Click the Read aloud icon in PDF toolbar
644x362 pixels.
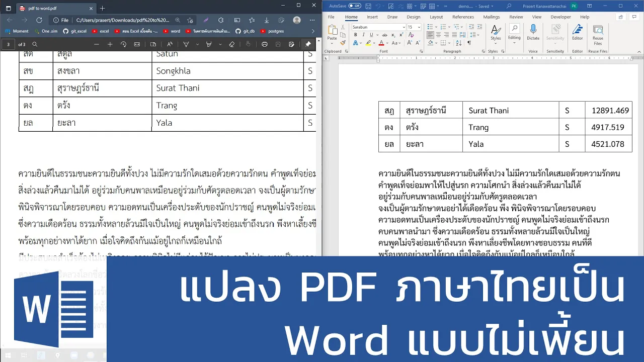click(170, 44)
